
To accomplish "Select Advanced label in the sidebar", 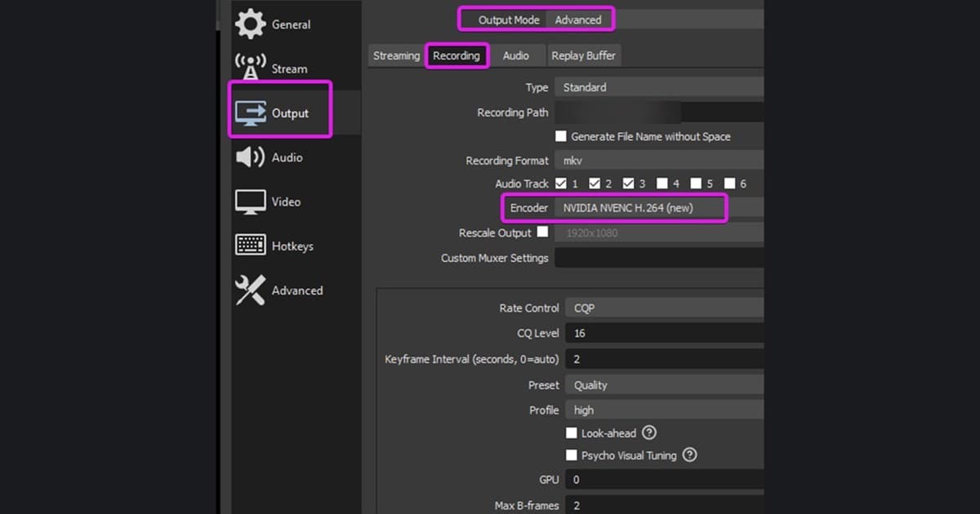I will point(297,290).
